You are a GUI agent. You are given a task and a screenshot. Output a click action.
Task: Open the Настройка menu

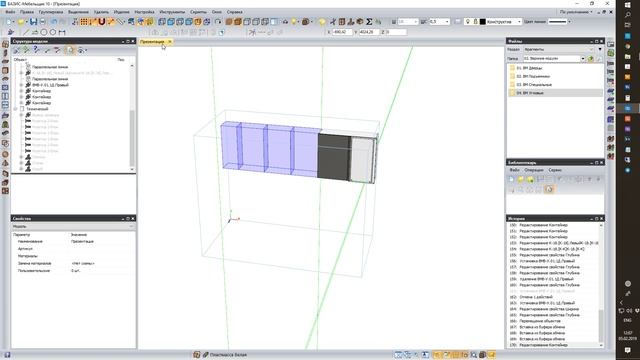144,12
